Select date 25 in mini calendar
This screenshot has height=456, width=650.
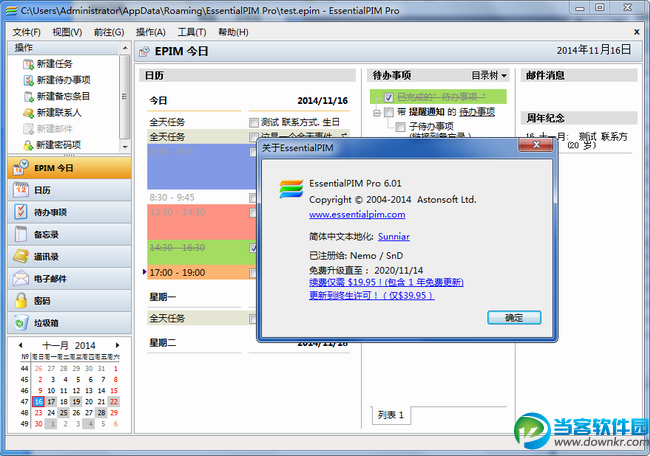63,413
